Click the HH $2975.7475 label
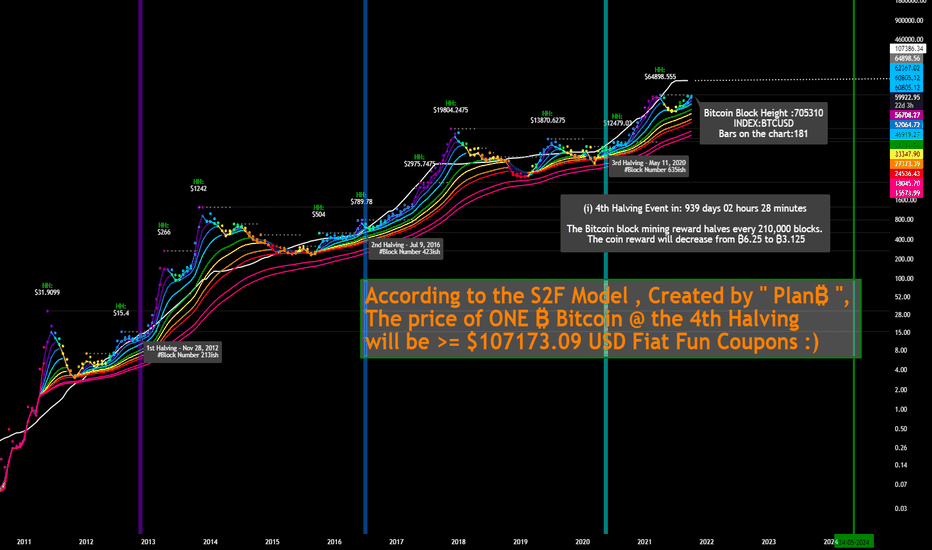This screenshot has width=932, height=550. (x=419, y=161)
